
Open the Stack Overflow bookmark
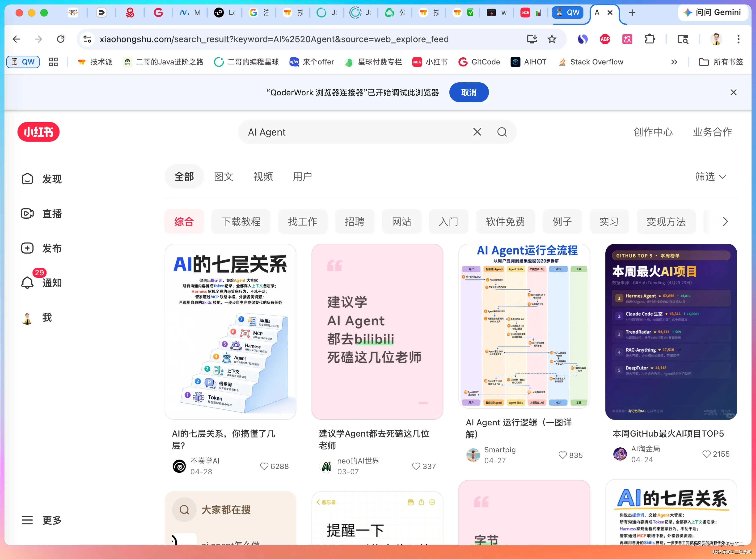coord(591,62)
